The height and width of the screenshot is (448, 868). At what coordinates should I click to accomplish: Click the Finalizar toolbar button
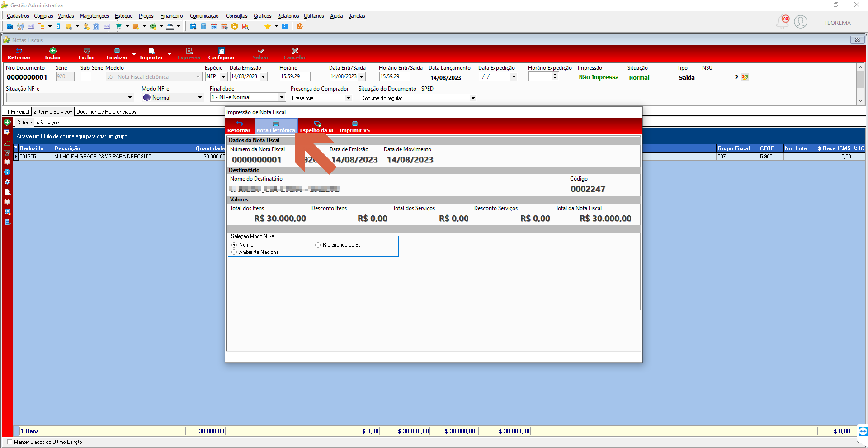coord(117,54)
